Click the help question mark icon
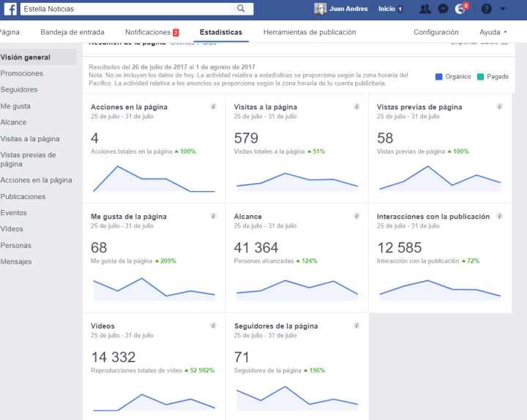 [x=486, y=9]
